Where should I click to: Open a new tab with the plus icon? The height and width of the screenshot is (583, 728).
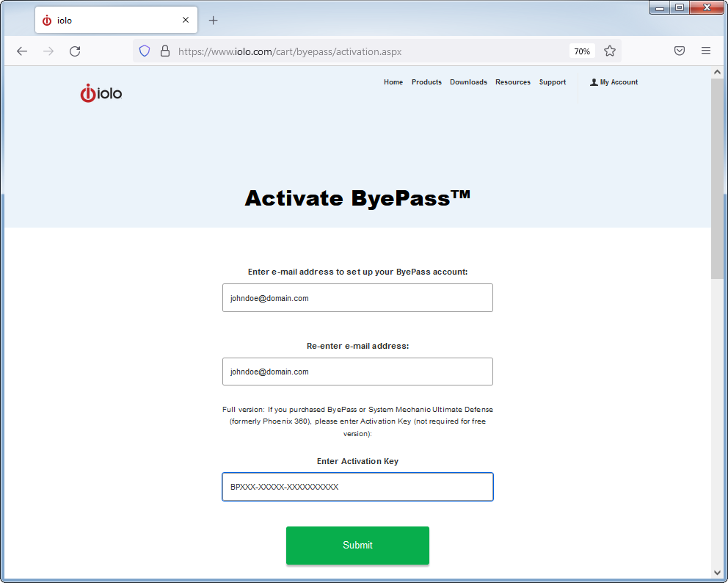tap(213, 20)
